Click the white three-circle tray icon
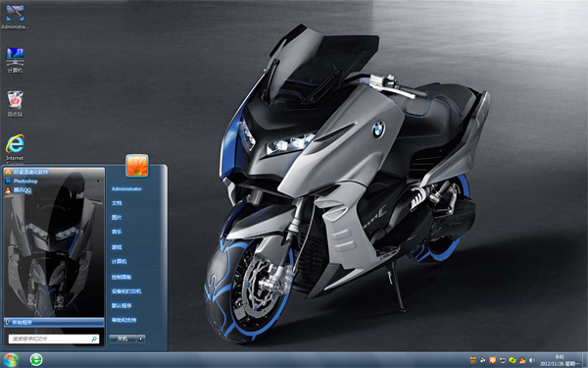Screen dimensions: 588x368 pos(482,360)
